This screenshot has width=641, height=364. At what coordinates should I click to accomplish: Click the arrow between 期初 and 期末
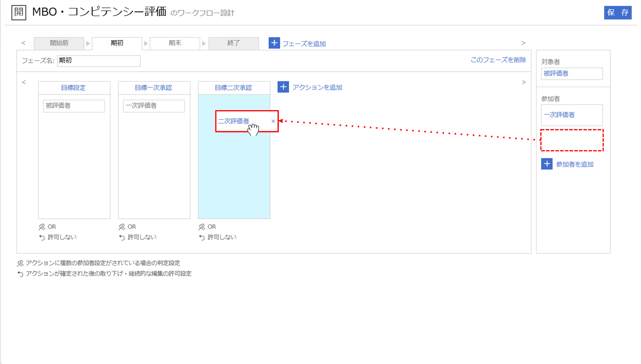coord(146,44)
